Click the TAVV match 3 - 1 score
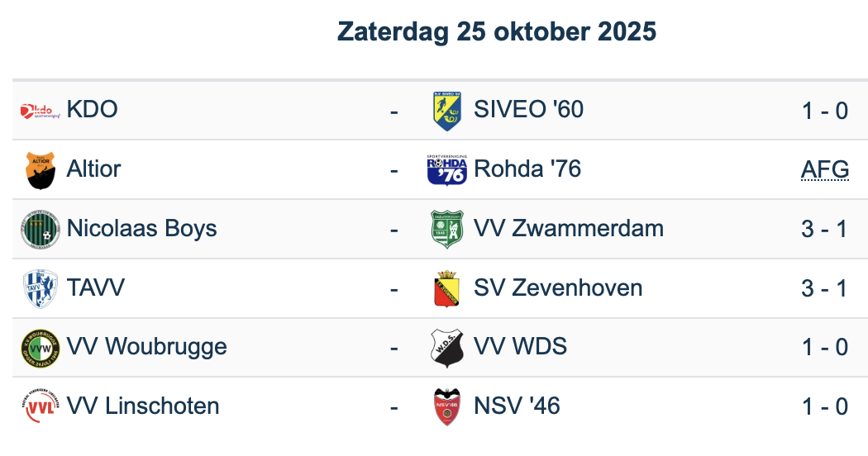Image resolution: width=868 pixels, height=456 pixels. click(x=824, y=288)
